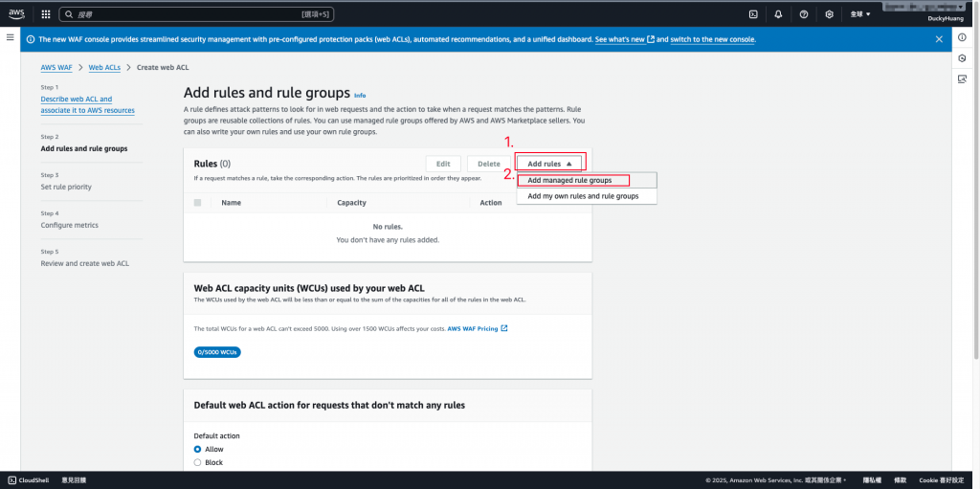The image size is (980, 489).
Task: Click Set rule priority step
Action: (66, 187)
